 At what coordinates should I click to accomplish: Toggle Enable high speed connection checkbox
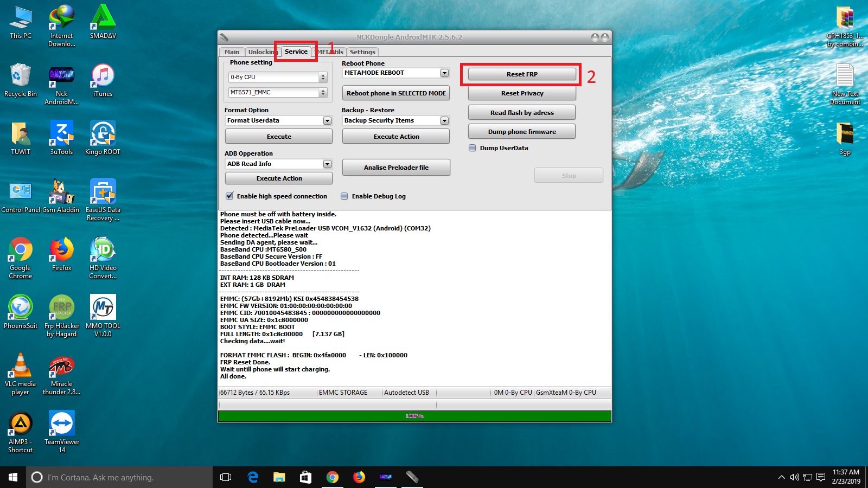(229, 196)
